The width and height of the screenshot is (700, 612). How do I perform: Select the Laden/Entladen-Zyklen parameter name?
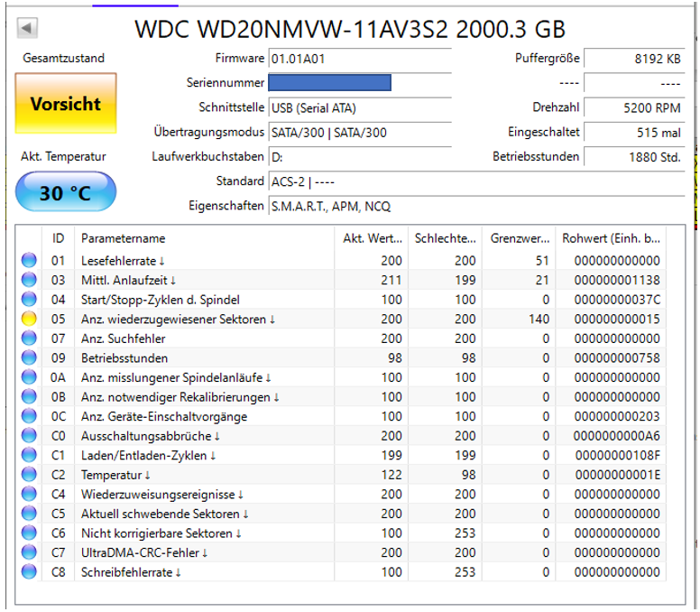click(148, 456)
